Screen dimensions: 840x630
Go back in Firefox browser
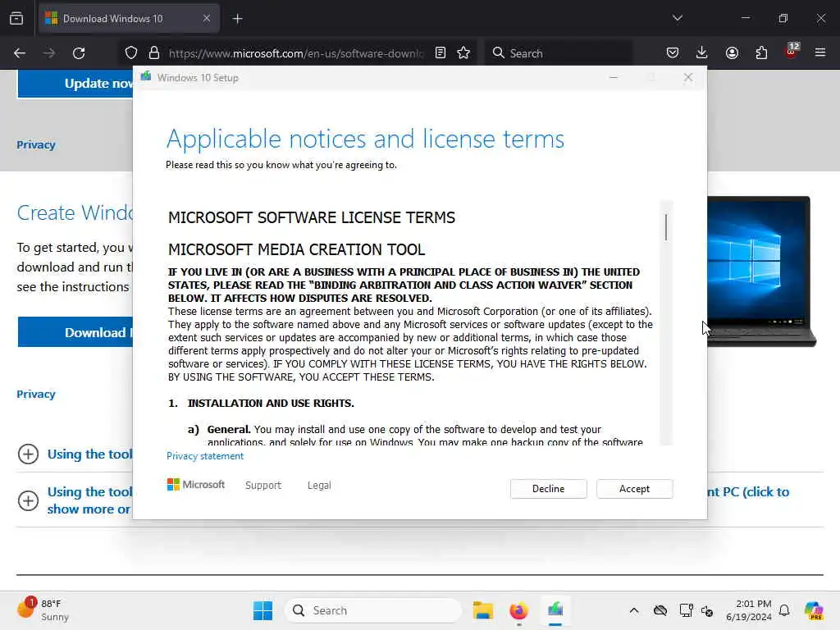point(20,53)
